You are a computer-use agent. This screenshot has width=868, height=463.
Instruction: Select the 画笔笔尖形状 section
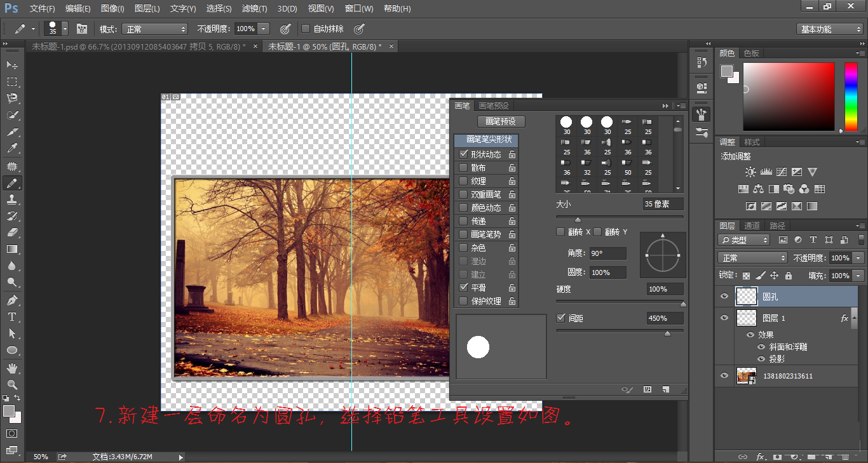click(486, 140)
